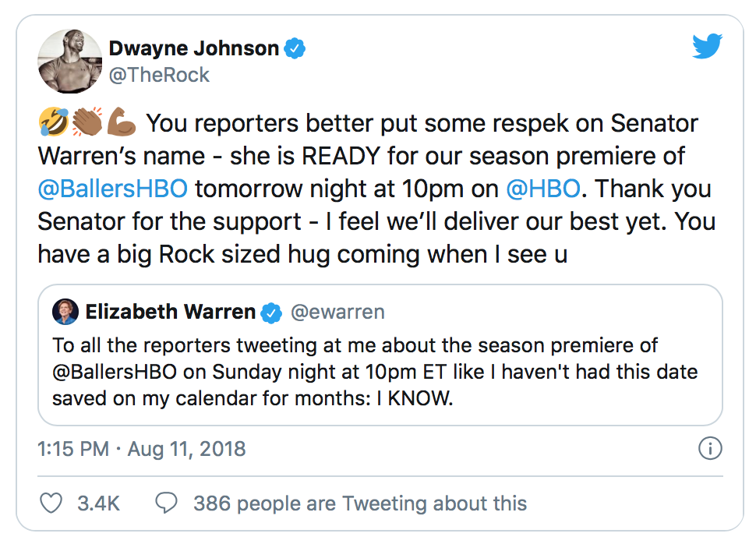Click the Elizabeth Warren name in quoted tweet
This screenshot has width=756, height=544.
[170, 313]
